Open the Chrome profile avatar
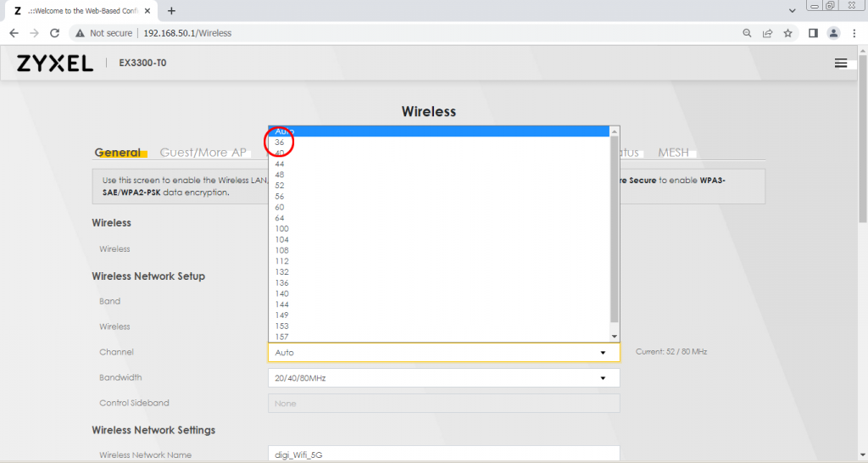Viewport: 868px width, 463px height. tap(833, 33)
